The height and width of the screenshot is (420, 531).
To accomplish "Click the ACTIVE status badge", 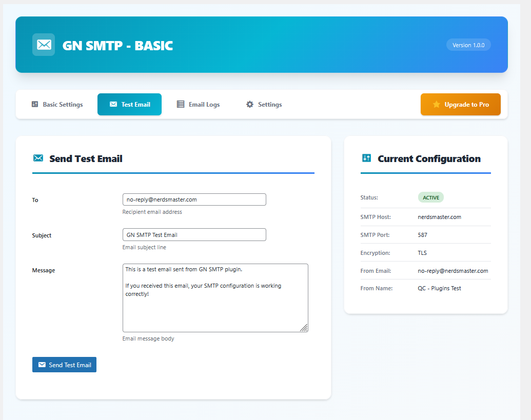I will point(431,197).
